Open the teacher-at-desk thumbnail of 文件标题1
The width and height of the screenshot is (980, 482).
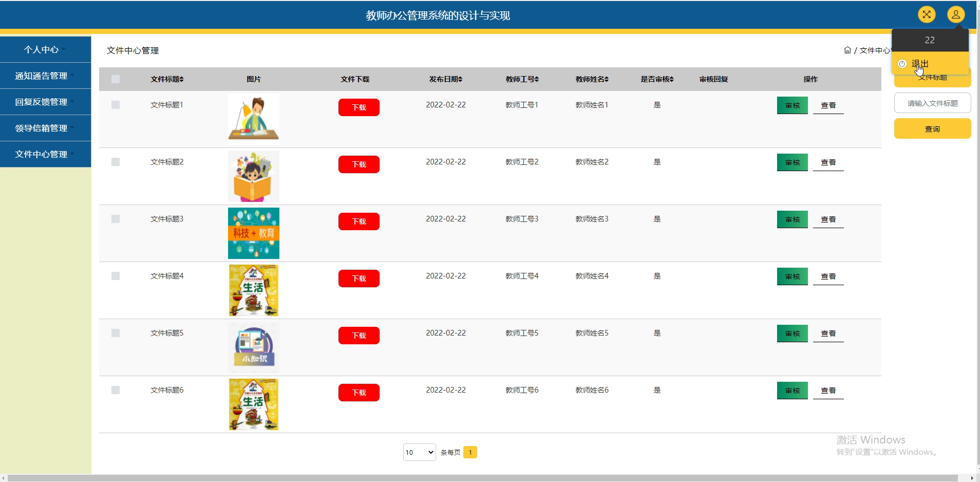pos(254,119)
